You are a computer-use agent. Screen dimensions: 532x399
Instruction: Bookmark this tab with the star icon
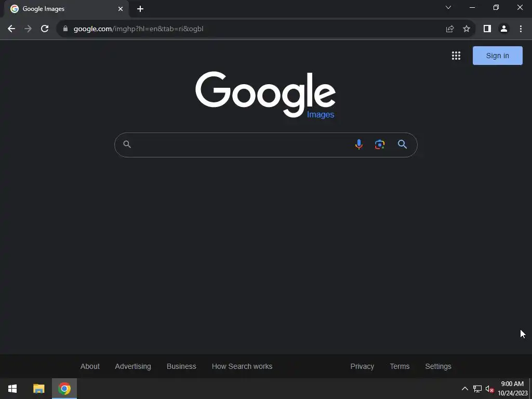[x=467, y=29]
